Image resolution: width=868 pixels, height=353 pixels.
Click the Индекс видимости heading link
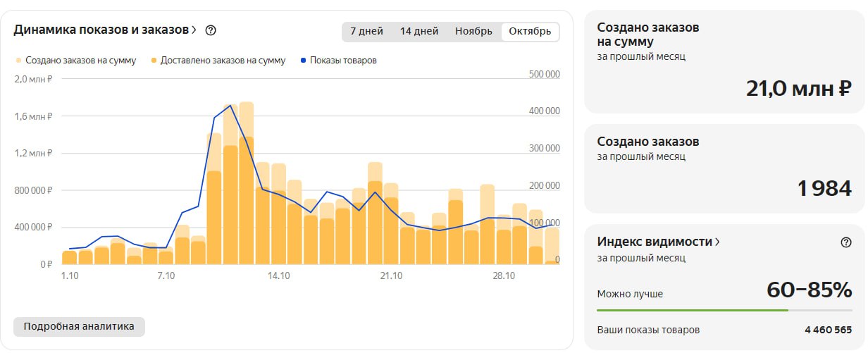point(655,242)
